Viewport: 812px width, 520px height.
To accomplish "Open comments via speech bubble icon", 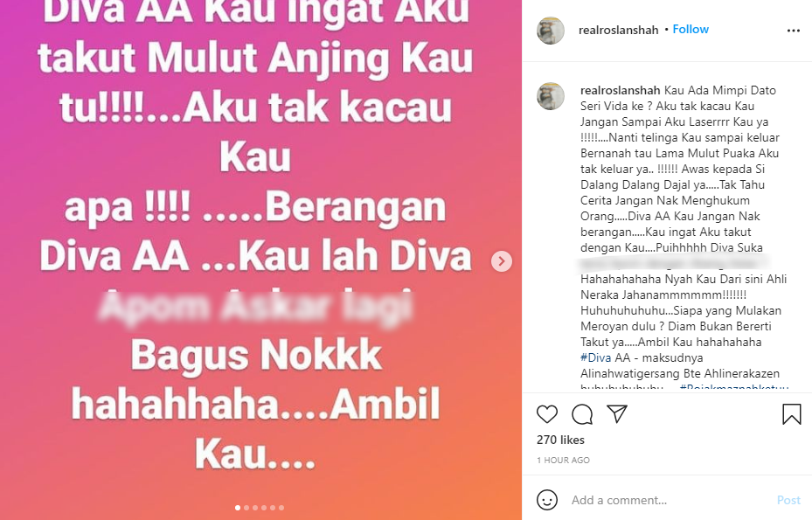I will 582,414.
